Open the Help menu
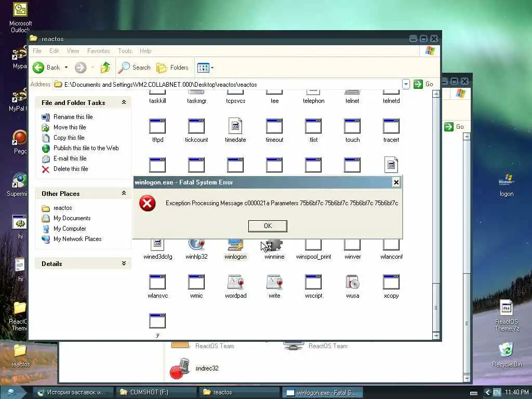The width and height of the screenshot is (532, 399). click(x=145, y=51)
